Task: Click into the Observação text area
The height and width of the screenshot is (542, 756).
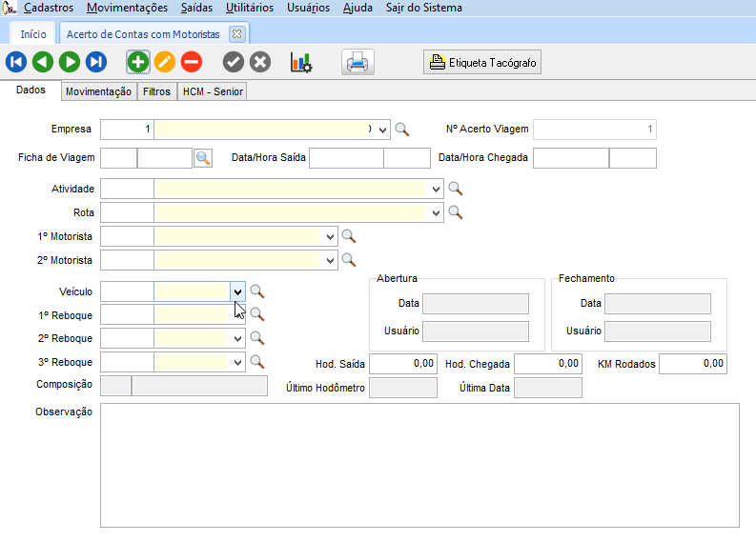Action: click(419, 464)
